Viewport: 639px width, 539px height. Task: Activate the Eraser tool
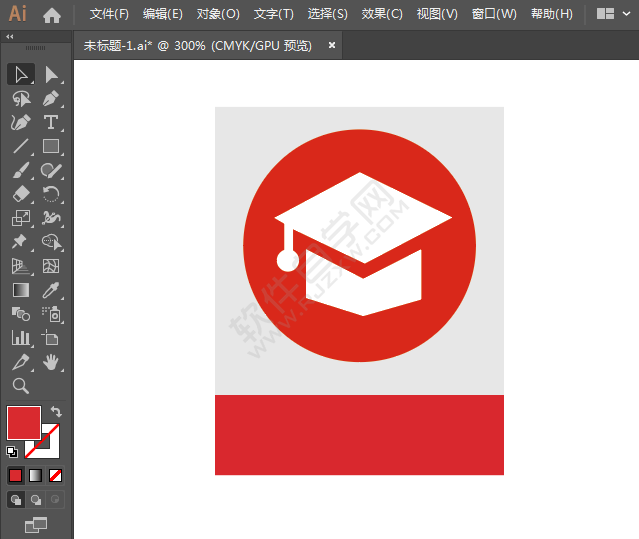[20, 194]
